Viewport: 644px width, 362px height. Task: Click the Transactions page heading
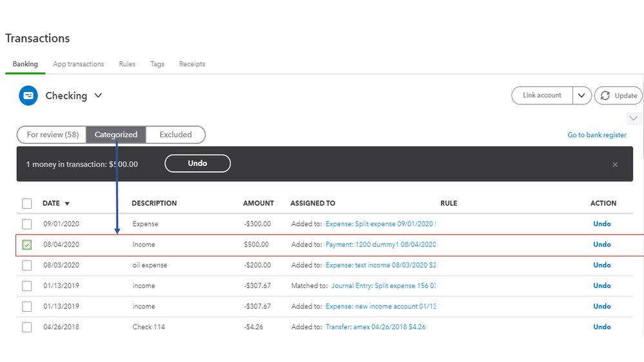[37, 38]
